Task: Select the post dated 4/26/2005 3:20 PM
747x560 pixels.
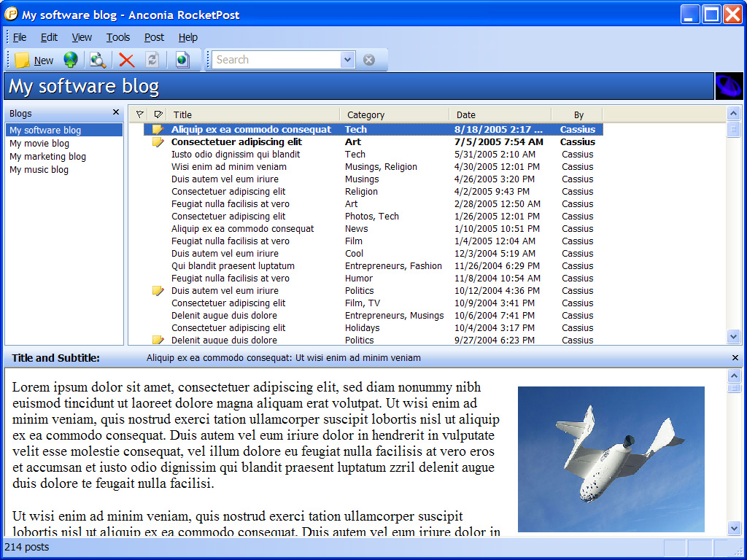Action: click(x=373, y=179)
